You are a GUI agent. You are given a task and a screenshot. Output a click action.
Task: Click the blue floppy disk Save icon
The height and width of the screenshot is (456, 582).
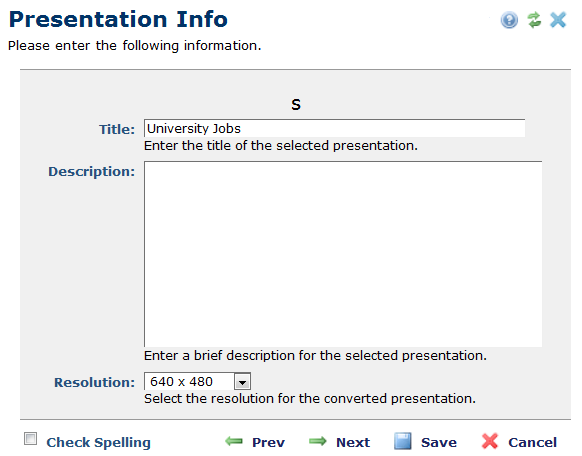coord(402,441)
